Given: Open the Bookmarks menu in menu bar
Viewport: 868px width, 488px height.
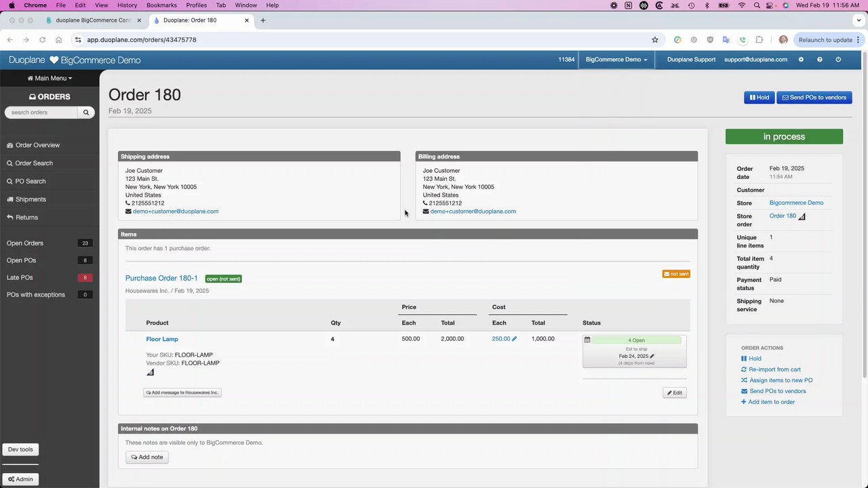Looking at the screenshot, I should (161, 5).
